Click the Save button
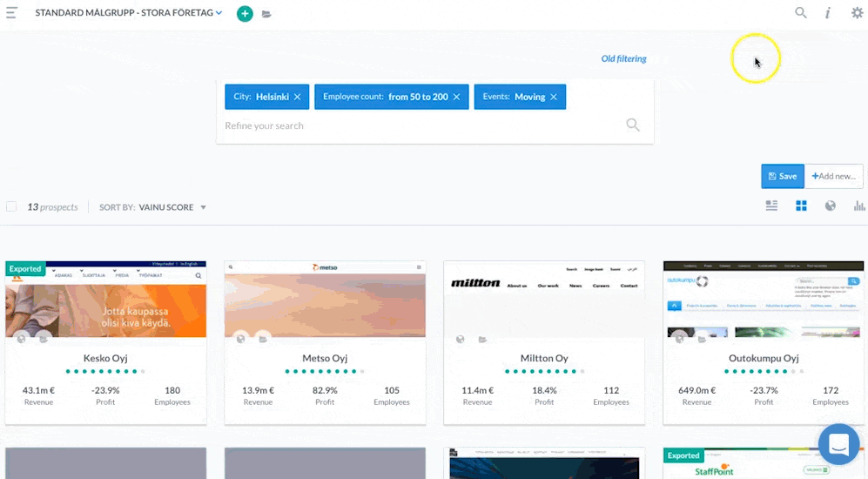868x479 pixels. 783,176
